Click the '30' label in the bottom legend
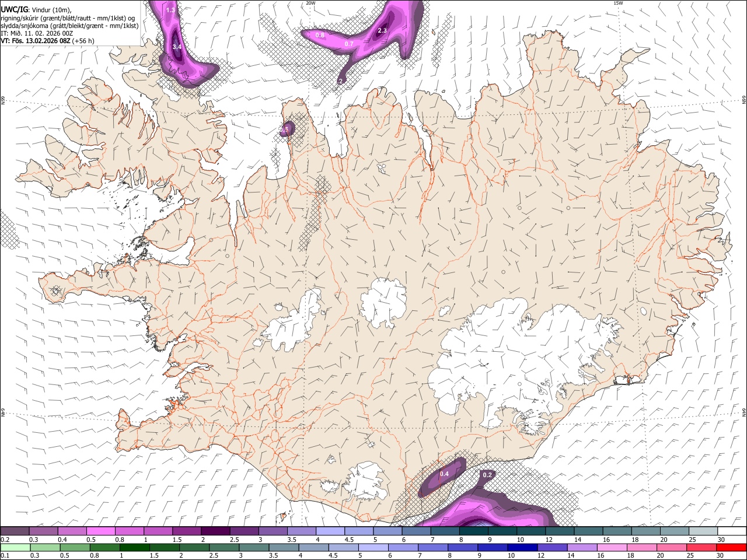 coord(719,556)
